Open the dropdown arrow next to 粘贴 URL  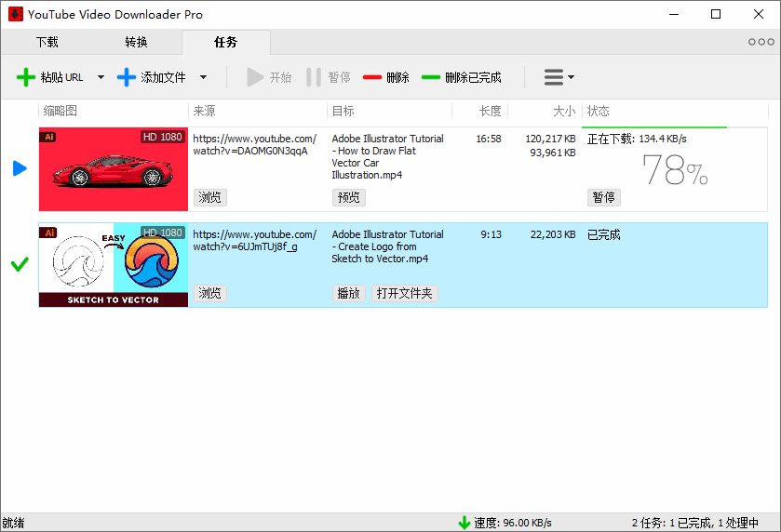101,77
